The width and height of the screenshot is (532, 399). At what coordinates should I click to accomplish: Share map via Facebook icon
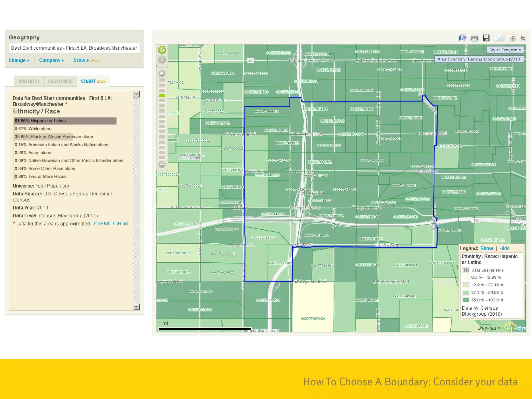(x=512, y=38)
